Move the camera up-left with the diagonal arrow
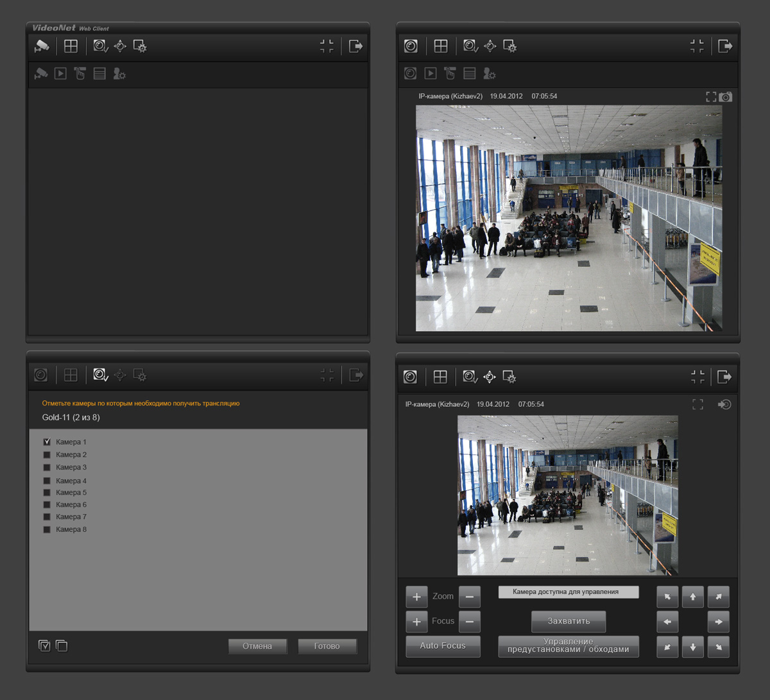Image resolution: width=770 pixels, height=700 pixels. (667, 597)
